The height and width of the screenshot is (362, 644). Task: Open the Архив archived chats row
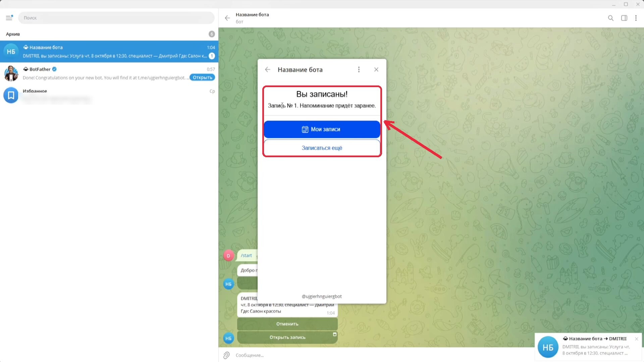click(x=109, y=34)
